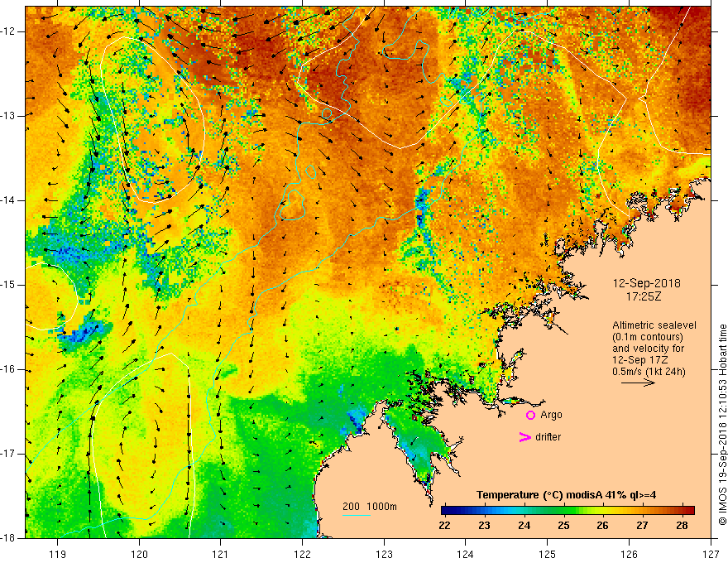Click the 'Temperature (°C) modisA 41% ql>=4' title
This screenshot has height=563, width=728.
[x=566, y=495]
